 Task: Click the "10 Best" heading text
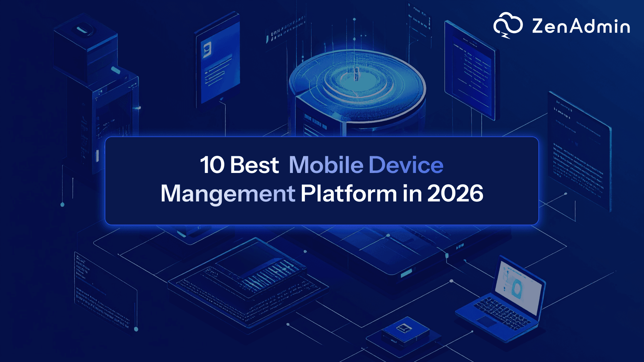click(239, 165)
